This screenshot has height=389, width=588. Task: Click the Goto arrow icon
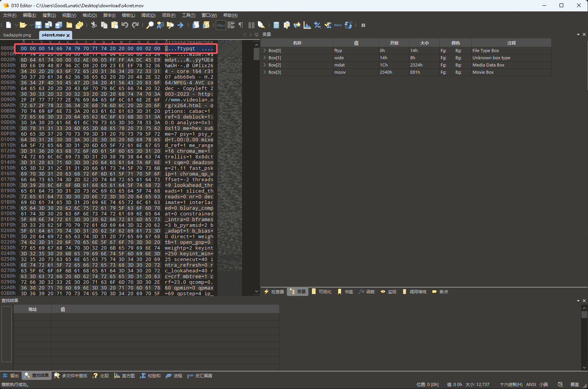coord(180,25)
